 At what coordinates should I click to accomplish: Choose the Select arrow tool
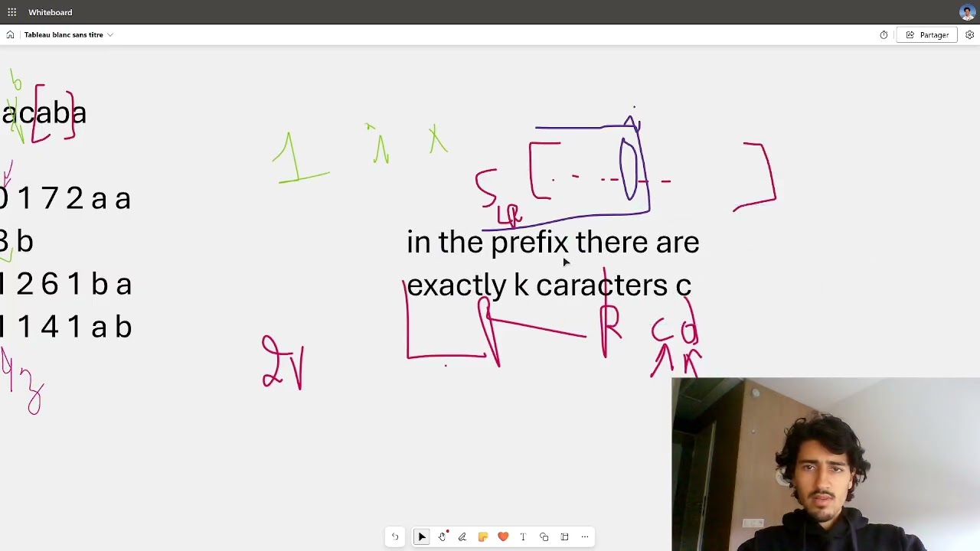[422, 536]
